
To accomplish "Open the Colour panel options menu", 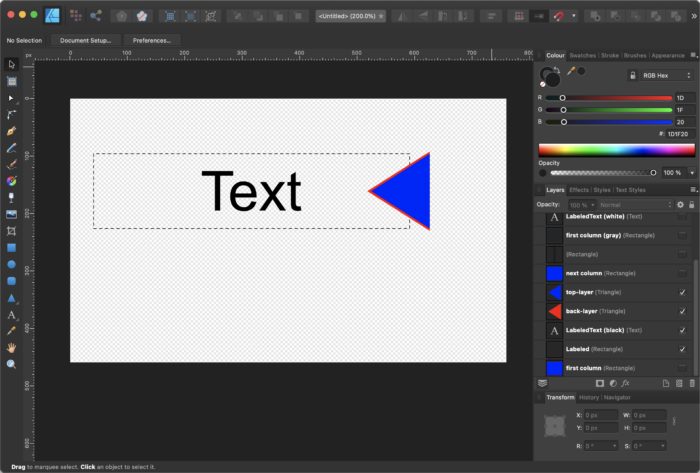I will click(693, 55).
